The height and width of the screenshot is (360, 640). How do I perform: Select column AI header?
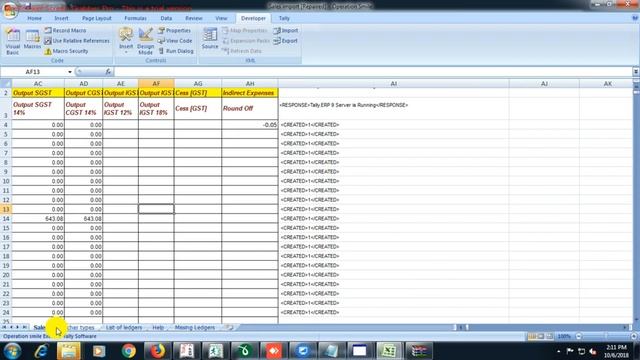point(393,84)
